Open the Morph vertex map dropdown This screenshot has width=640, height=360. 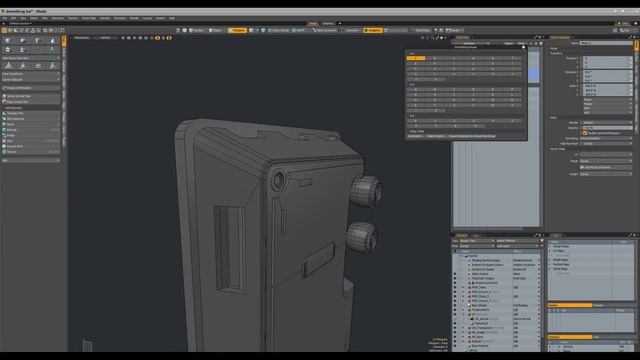tap(606, 161)
